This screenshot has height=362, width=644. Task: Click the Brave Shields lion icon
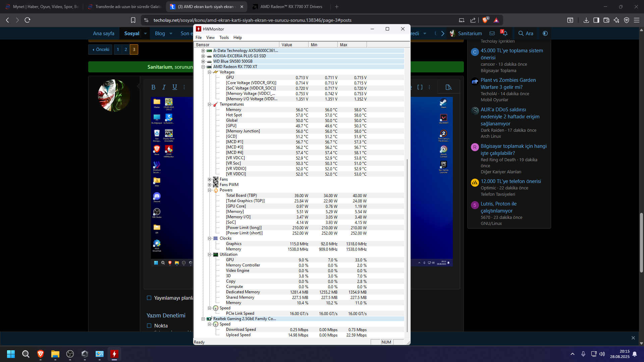click(x=485, y=20)
